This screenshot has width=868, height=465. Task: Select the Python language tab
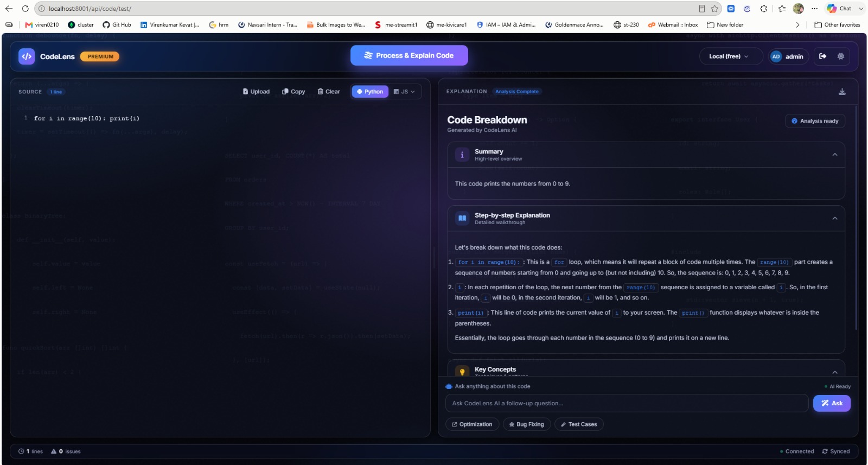(x=370, y=92)
